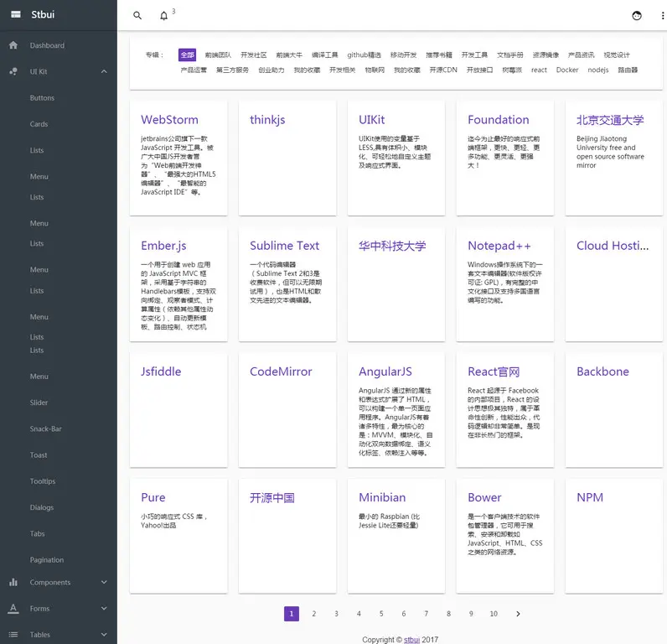Open the Notepad++ card title
Image resolution: width=667 pixels, height=644 pixels.
tap(499, 246)
